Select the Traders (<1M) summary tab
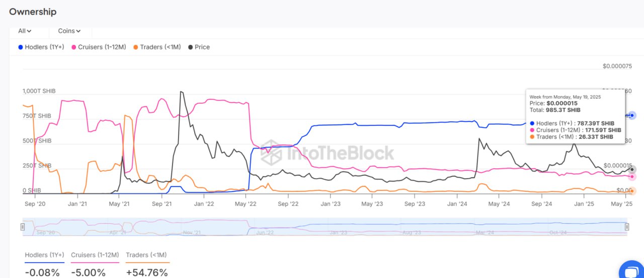The width and height of the screenshot is (644, 278). 146,255
